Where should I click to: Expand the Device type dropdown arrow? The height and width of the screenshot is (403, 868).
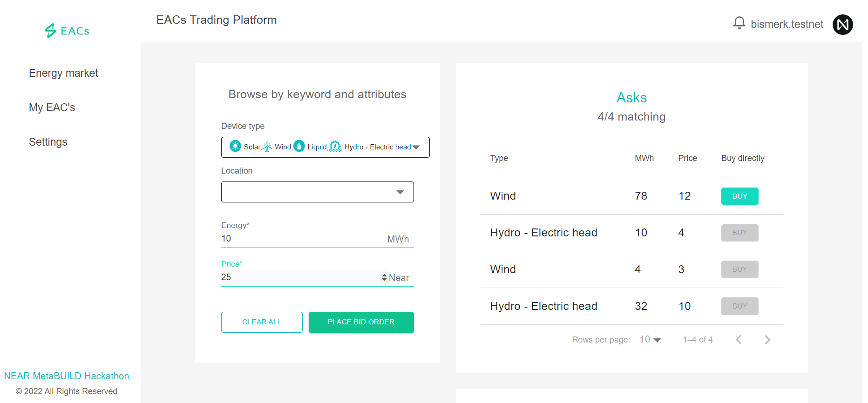coord(416,147)
